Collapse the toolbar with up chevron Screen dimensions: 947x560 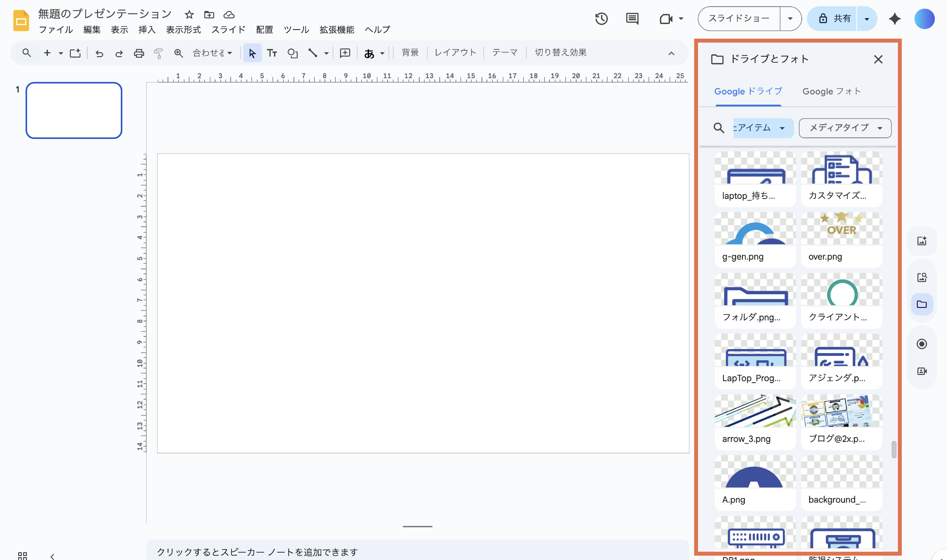671,53
